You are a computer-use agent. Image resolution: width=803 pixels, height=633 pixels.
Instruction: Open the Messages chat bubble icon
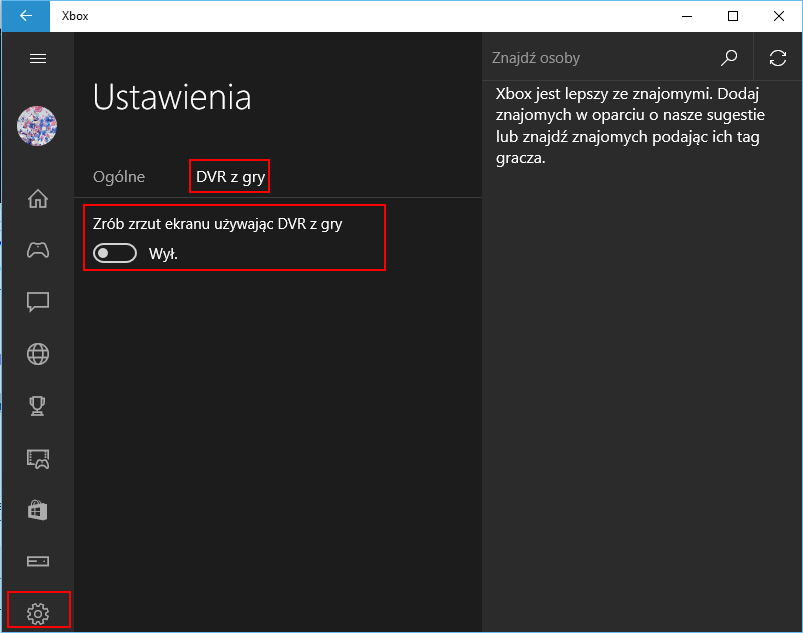38,302
